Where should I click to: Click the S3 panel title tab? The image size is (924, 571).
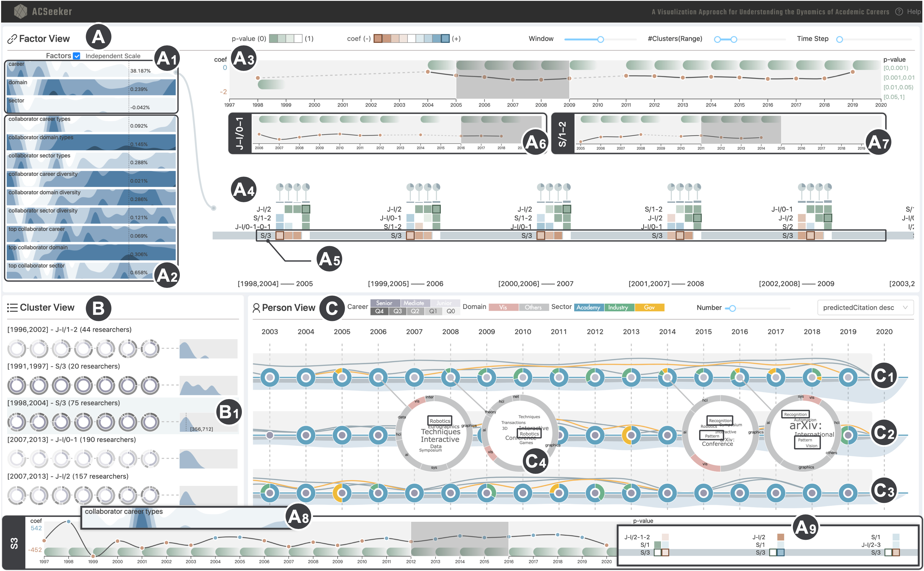click(14, 543)
